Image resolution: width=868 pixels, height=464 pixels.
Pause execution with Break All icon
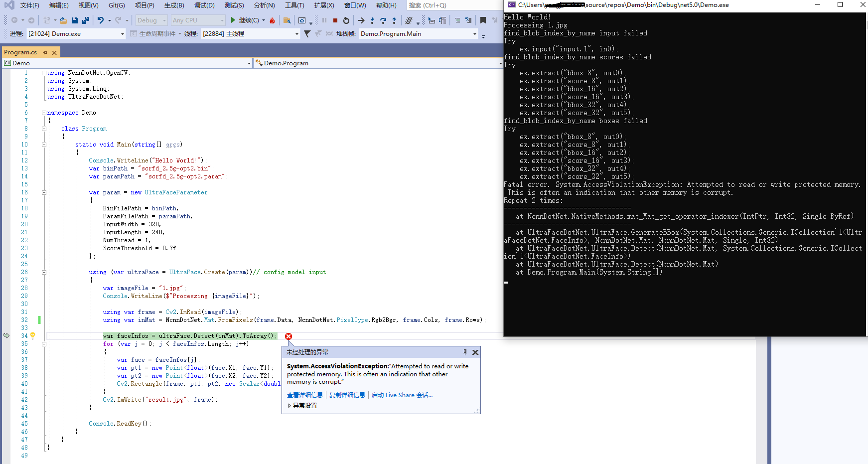tap(325, 20)
